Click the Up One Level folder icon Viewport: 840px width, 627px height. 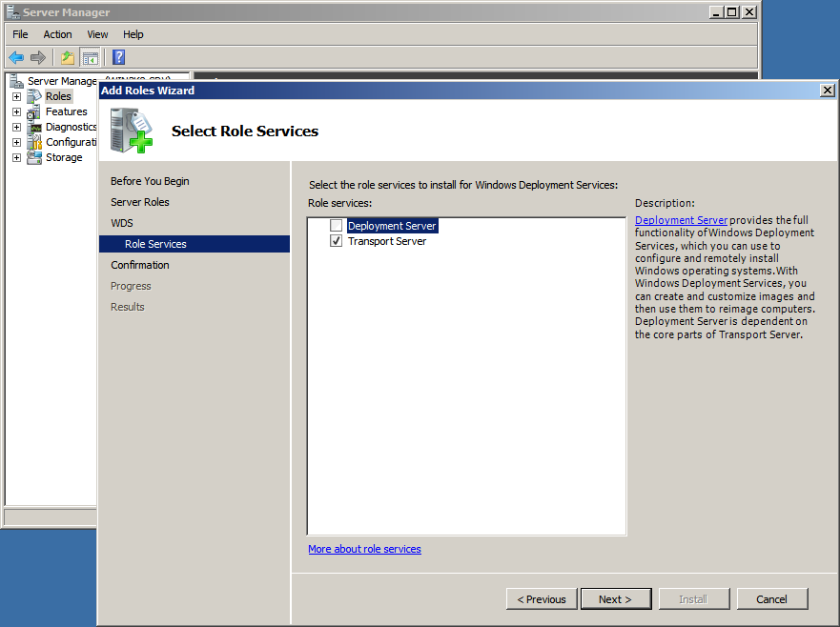(x=68, y=57)
